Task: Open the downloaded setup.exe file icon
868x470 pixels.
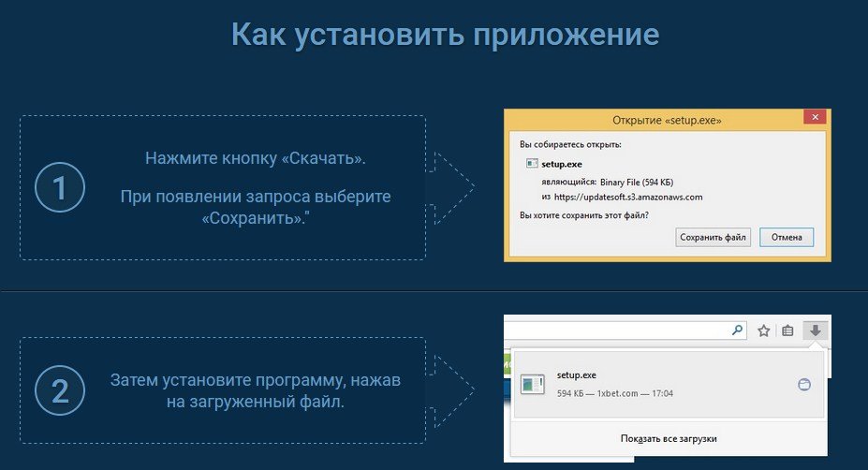Action: click(532, 384)
